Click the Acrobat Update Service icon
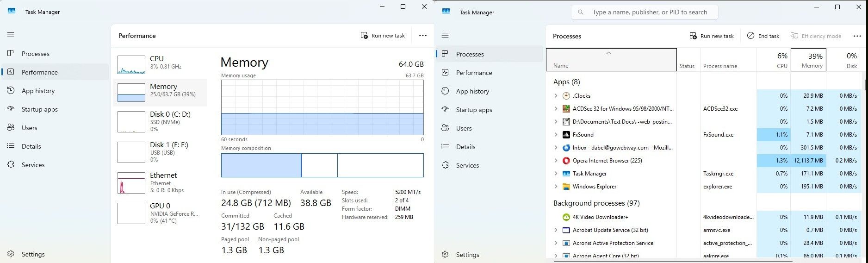The height and width of the screenshot is (263, 868). pyautogui.click(x=566, y=230)
